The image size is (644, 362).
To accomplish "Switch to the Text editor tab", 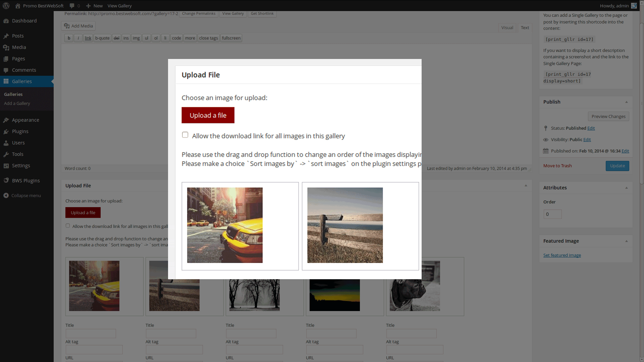I will (525, 27).
